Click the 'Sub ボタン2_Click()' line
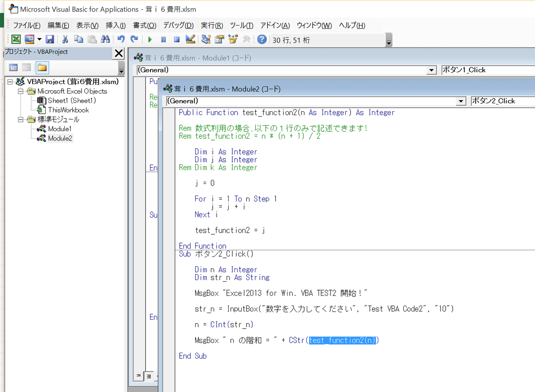This screenshot has width=535, height=392. coord(216,254)
